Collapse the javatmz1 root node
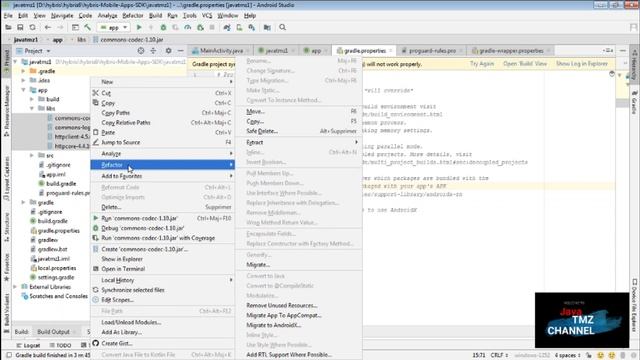640x360 pixels. coord(16,62)
